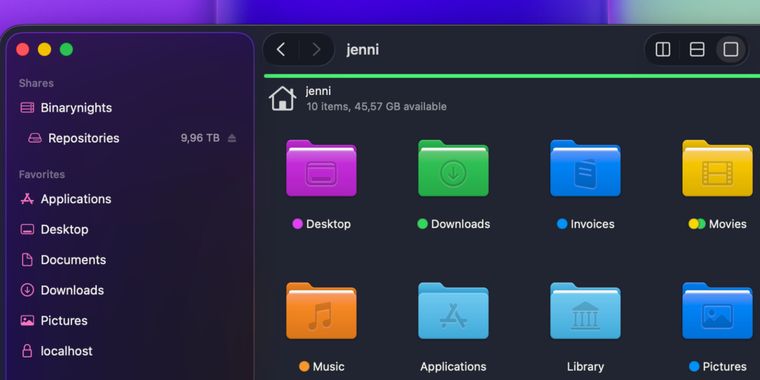Go forward with the right chevron button
Screen dimensions: 760x380
(x=317, y=49)
